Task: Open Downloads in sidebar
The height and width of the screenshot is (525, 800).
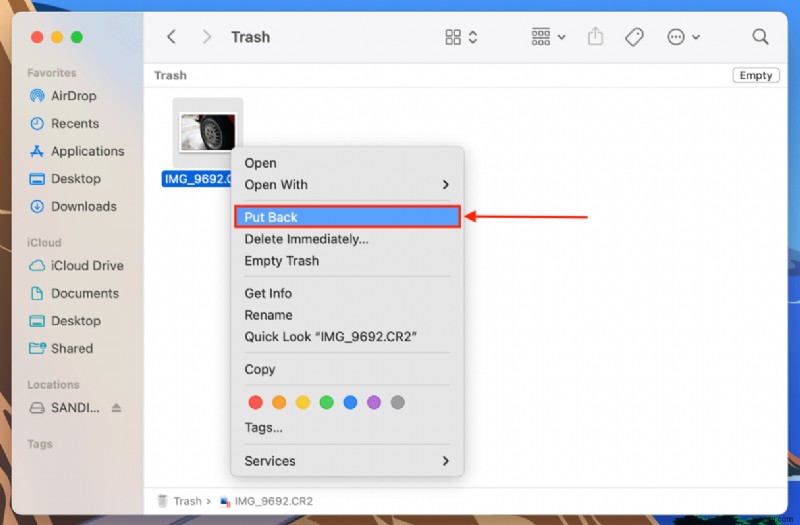Action: [x=73, y=206]
